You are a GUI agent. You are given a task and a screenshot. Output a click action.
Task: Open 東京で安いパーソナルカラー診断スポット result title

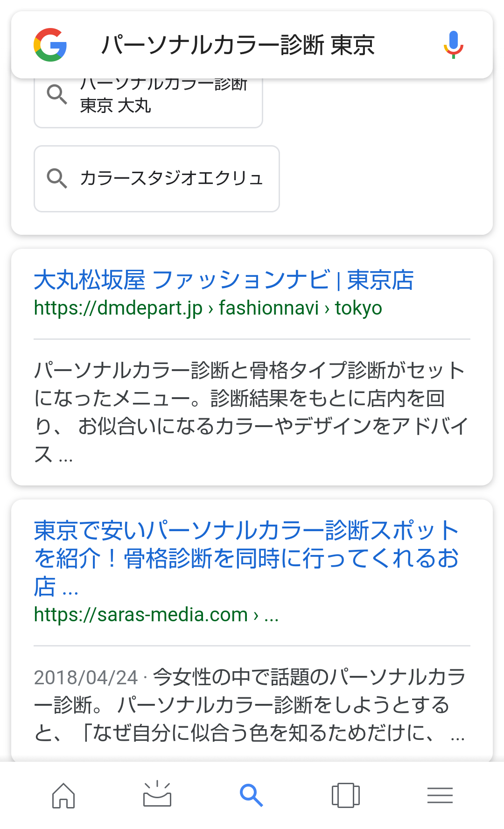[x=247, y=558]
